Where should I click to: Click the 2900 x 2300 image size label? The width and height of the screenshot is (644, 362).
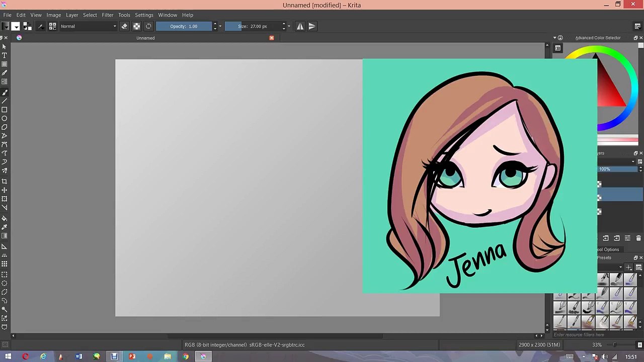click(539, 345)
